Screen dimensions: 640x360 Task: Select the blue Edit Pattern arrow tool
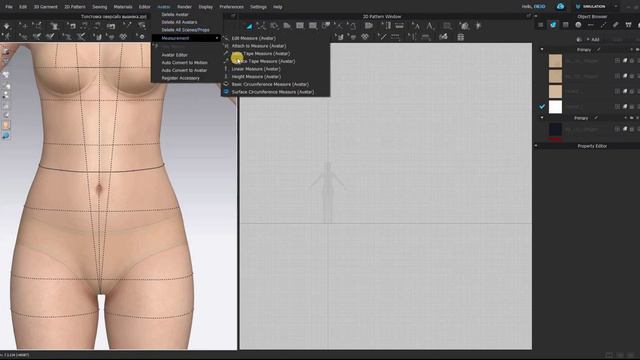249,26
